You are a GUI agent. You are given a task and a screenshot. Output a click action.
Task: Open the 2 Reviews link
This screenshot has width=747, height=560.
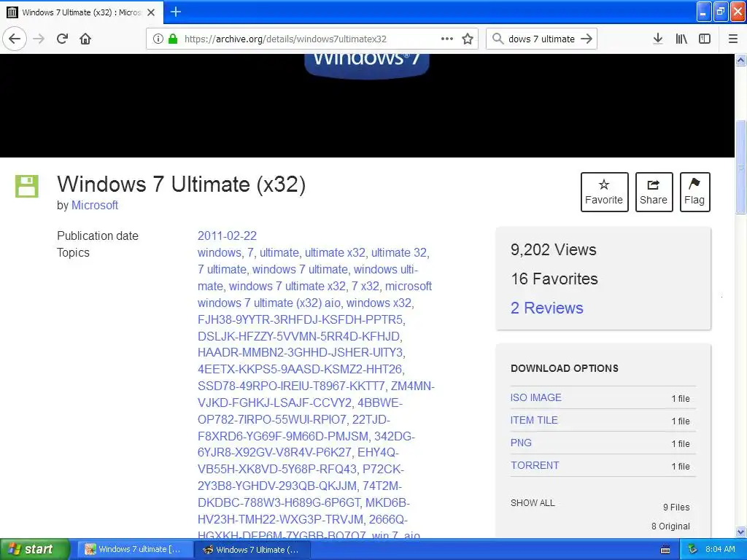(546, 308)
